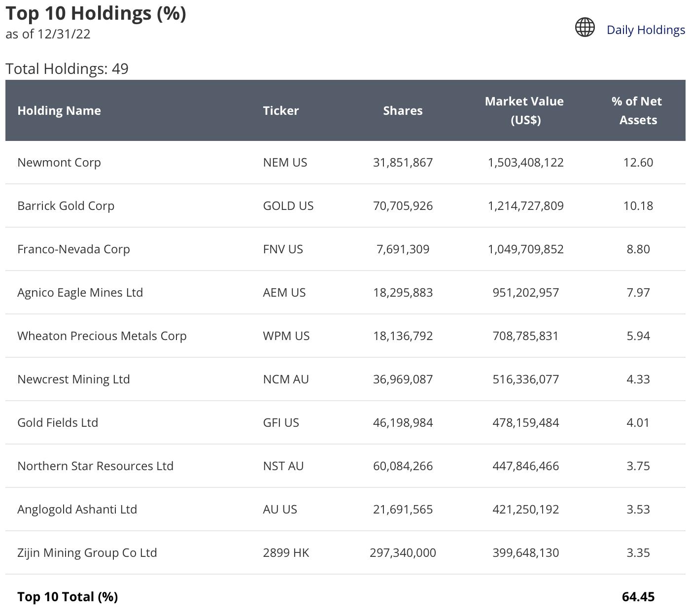Click Northern Star Resources Ltd name
The width and height of the screenshot is (690, 616).
(95, 466)
